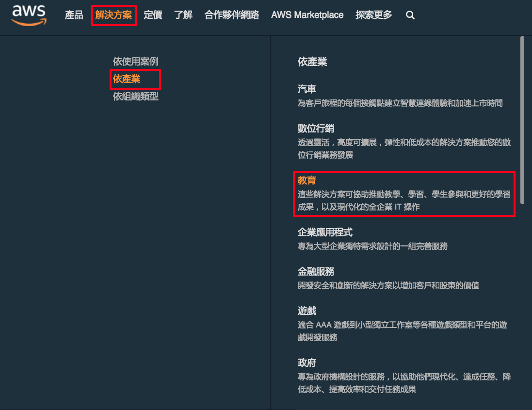Click the 金融服務 description text
Viewport: 532px width, 410px height.
(388, 286)
